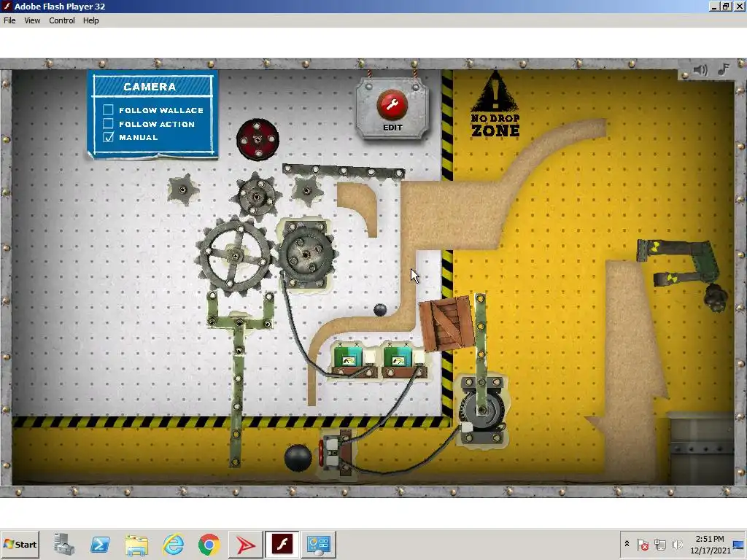The height and width of the screenshot is (560, 747).
Task: Open Google Chrome from the taskbar
Action: (209, 544)
